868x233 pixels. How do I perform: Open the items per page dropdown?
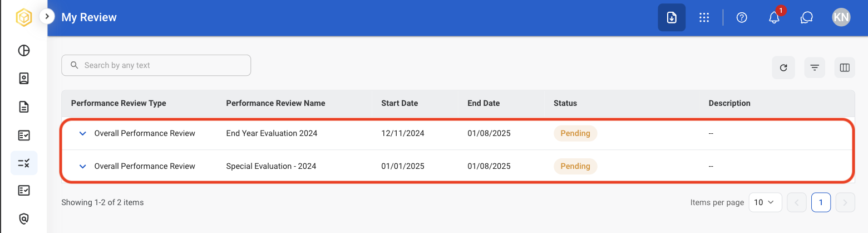(765, 202)
